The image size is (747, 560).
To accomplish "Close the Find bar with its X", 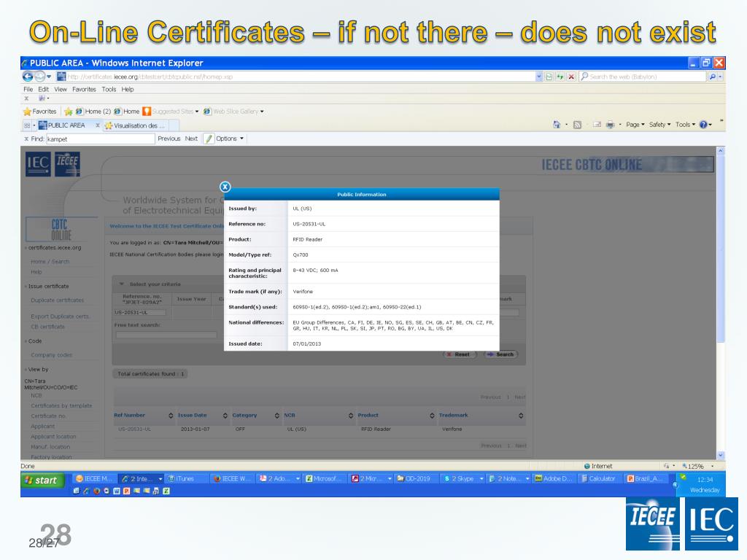I will [x=26, y=139].
